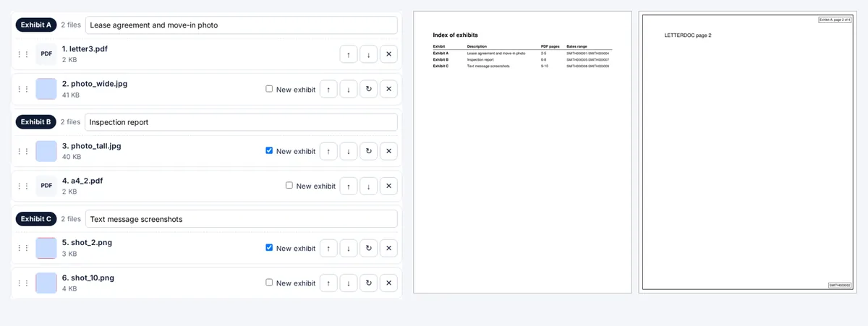Click the drag handle for shot_2.png

23,248
